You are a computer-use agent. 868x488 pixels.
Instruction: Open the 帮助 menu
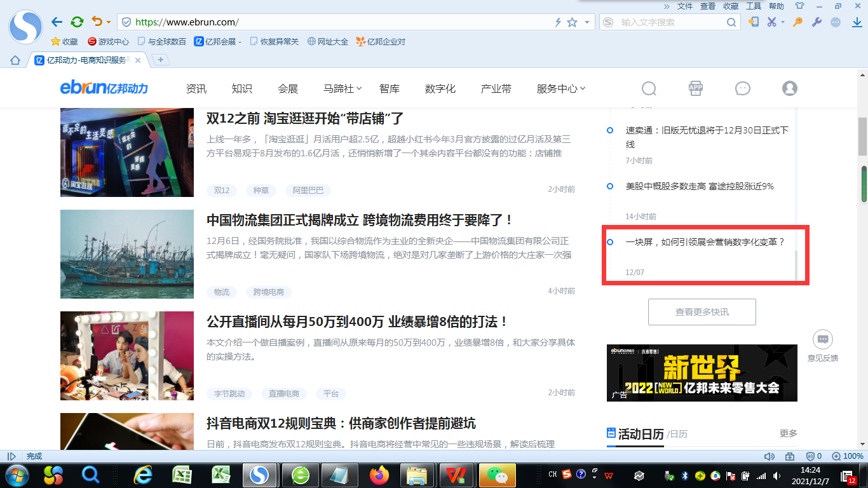[x=776, y=6]
